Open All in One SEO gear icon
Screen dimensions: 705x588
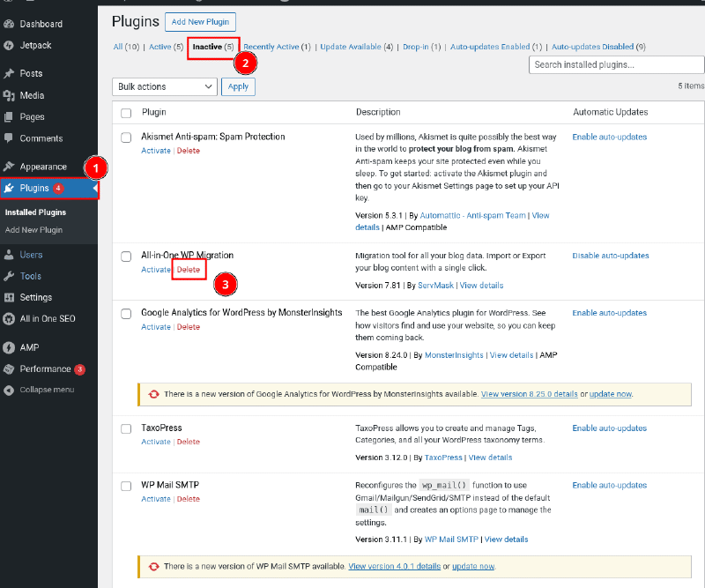point(9,318)
